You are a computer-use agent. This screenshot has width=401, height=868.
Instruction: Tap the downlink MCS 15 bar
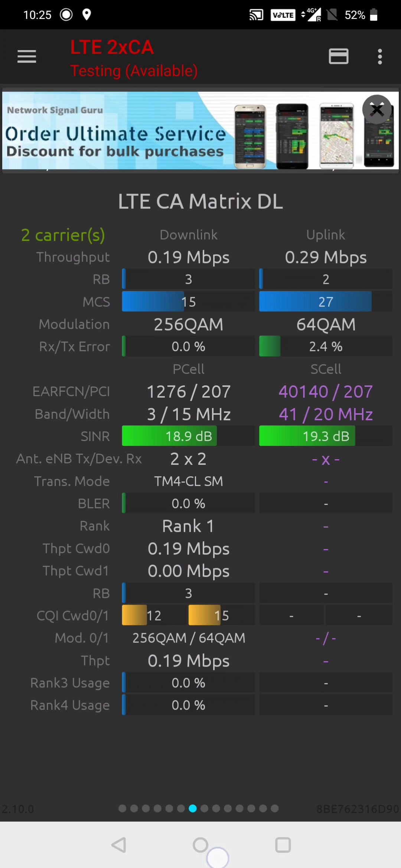click(x=188, y=302)
